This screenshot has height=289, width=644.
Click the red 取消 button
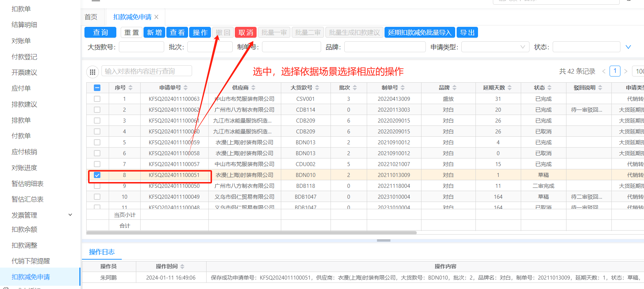[x=246, y=32]
